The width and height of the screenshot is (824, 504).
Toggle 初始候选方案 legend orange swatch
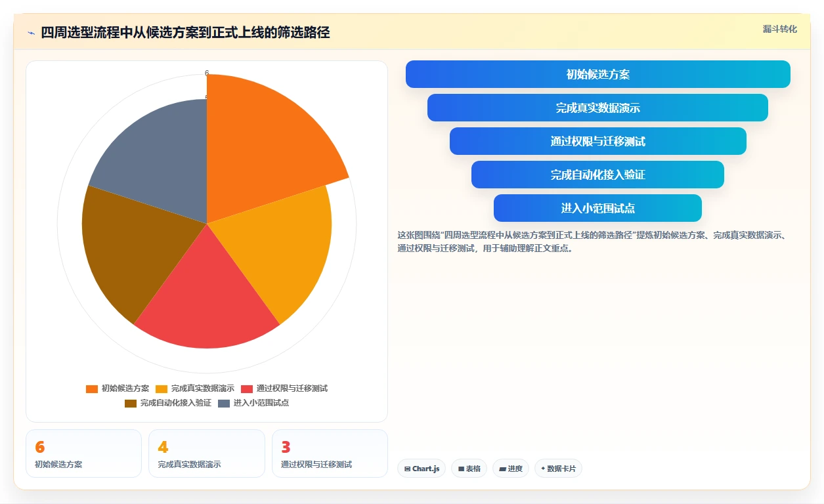(92, 388)
